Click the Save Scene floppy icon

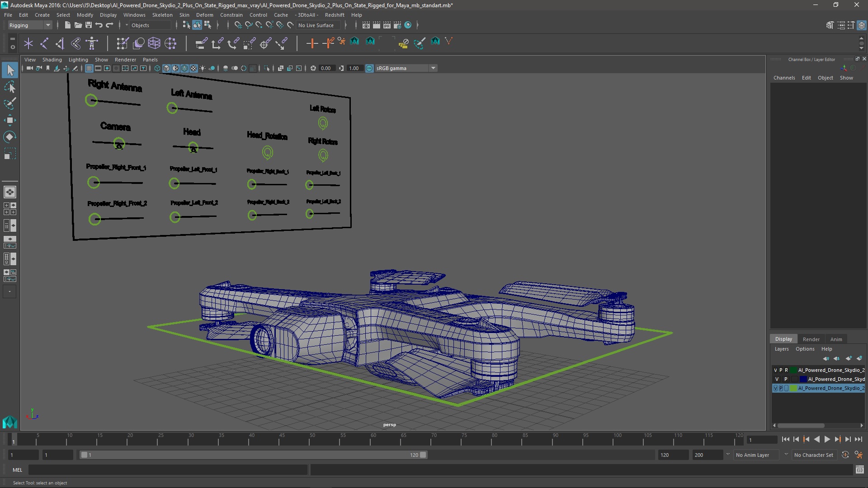[89, 25]
